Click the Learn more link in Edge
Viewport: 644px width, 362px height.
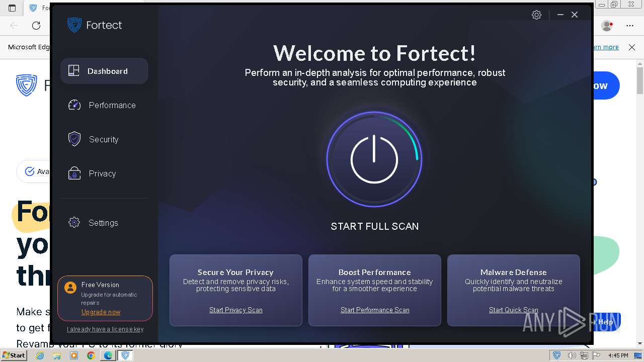click(606, 47)
